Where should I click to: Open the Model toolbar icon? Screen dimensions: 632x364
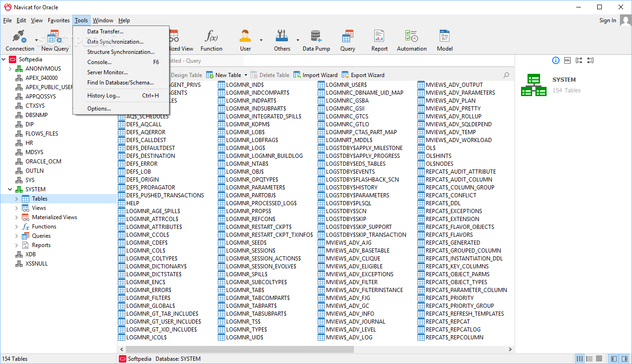[444, 40]
